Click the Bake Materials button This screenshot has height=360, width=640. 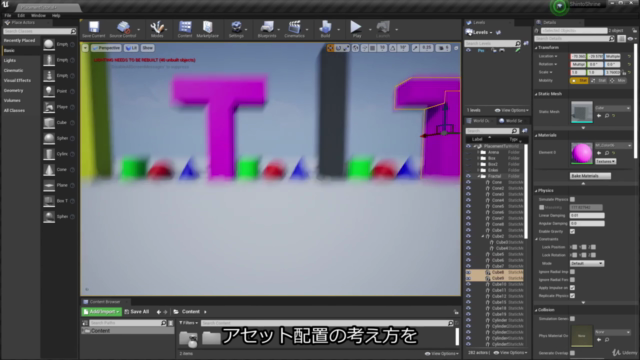(590, 176)
